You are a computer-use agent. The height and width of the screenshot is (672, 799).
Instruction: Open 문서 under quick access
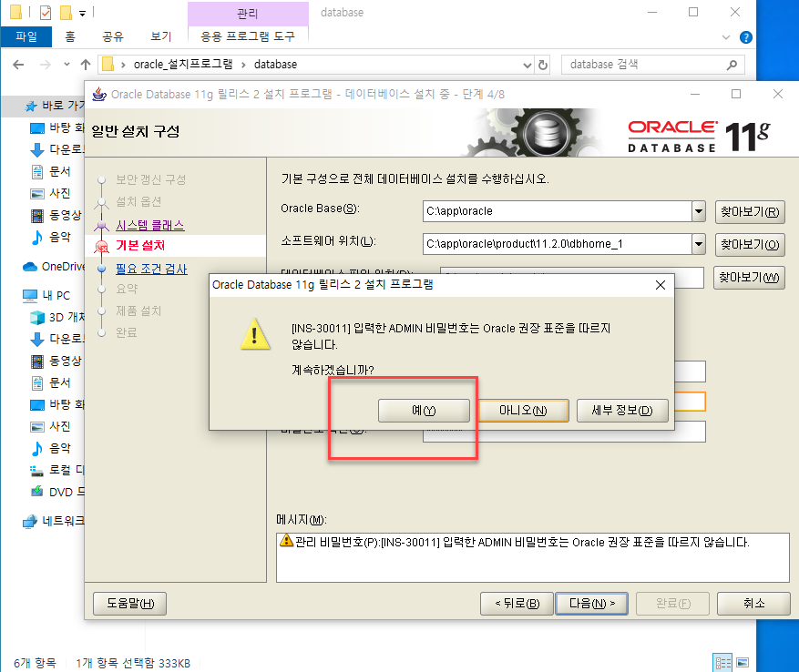60,172
